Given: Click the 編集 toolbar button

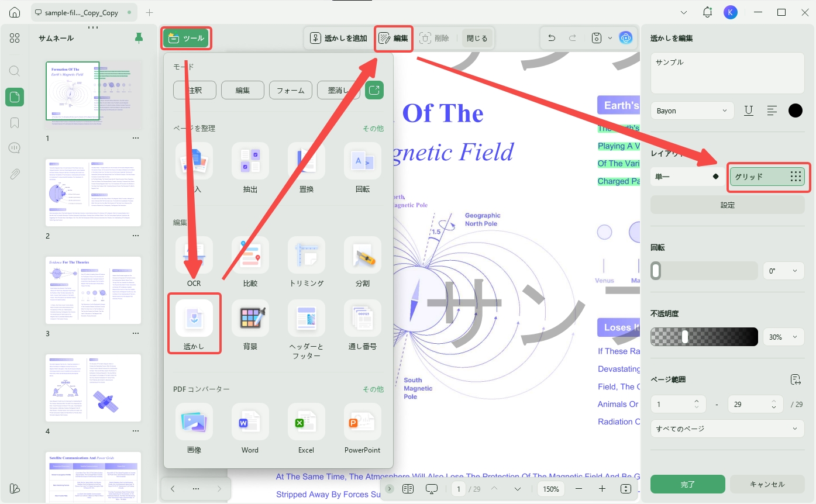Looking at the screenshot, I should 394,38.
